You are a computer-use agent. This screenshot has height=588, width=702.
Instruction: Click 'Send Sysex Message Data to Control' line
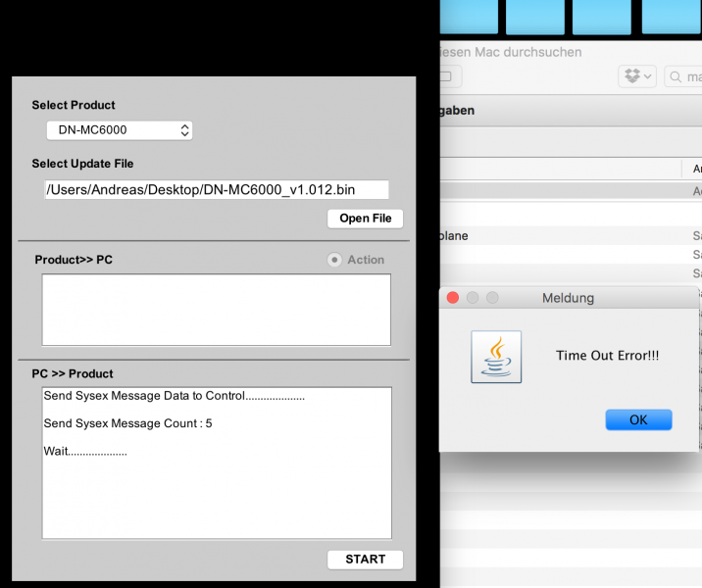(175, 396)
